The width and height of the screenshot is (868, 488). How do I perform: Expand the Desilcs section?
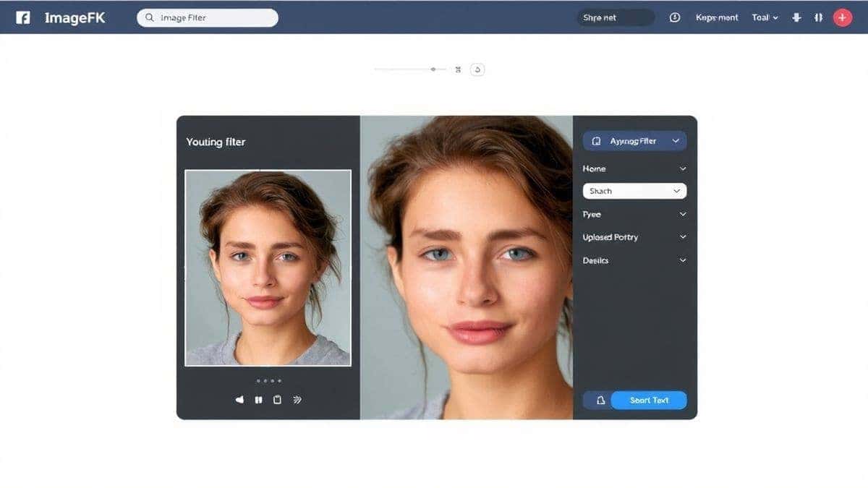tap(634, 260)
